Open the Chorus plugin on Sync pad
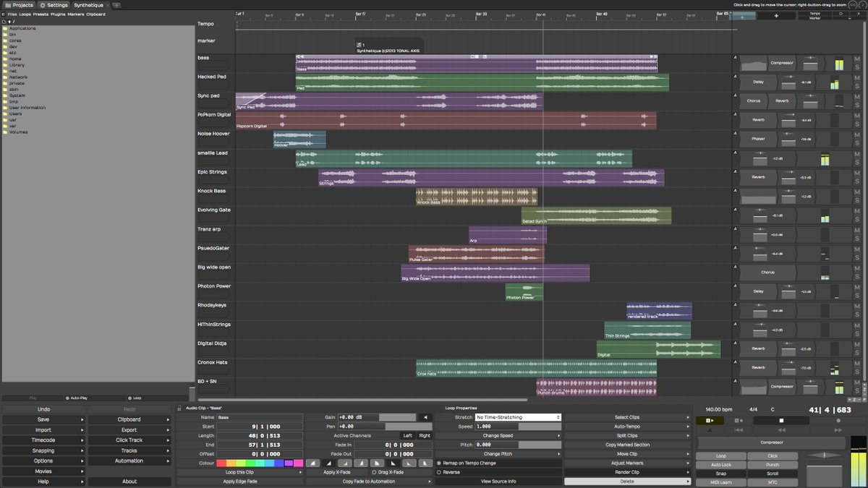The image size is (868, 488). tap(754, 101)
